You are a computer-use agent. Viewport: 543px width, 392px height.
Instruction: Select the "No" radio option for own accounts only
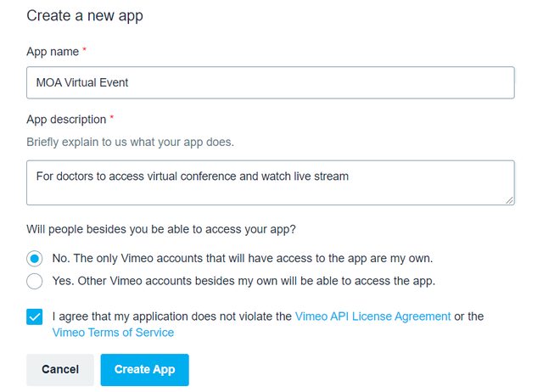(35, 258)
